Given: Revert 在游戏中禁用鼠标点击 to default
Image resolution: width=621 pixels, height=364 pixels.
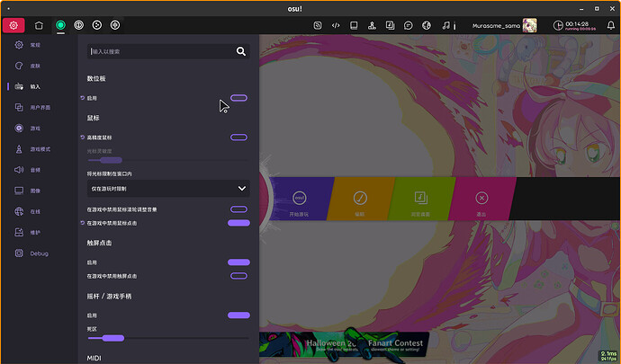Looking at the screenshot, I should tap(83, 223).
